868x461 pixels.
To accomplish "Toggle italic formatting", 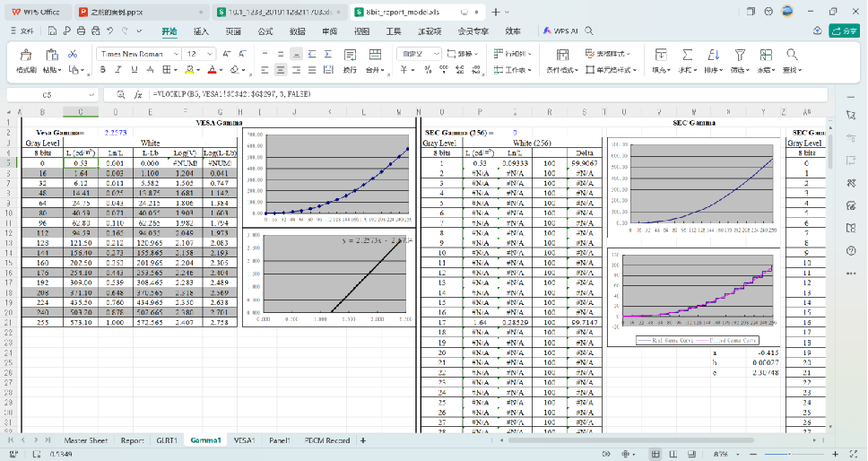I will pyautogui.click(x=117, y=70).
